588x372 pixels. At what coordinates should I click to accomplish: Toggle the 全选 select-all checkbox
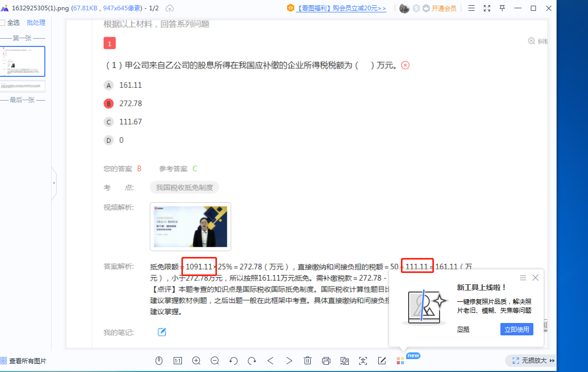3,23
